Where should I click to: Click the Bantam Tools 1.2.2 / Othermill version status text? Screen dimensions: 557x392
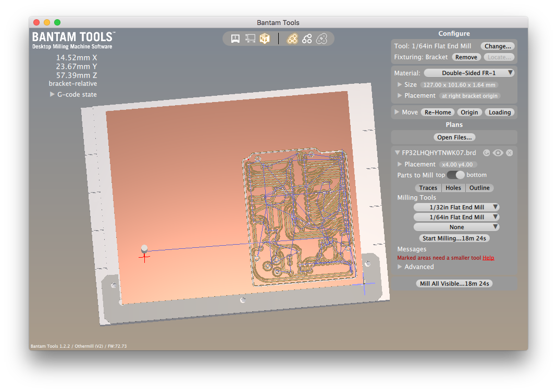coord(79,346)
